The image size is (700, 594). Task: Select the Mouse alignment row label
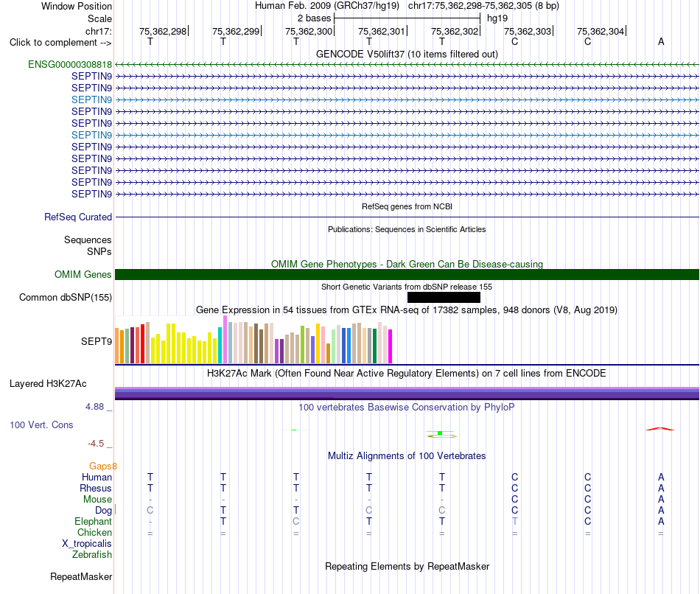pyautogui.click(x=97, y=500)
